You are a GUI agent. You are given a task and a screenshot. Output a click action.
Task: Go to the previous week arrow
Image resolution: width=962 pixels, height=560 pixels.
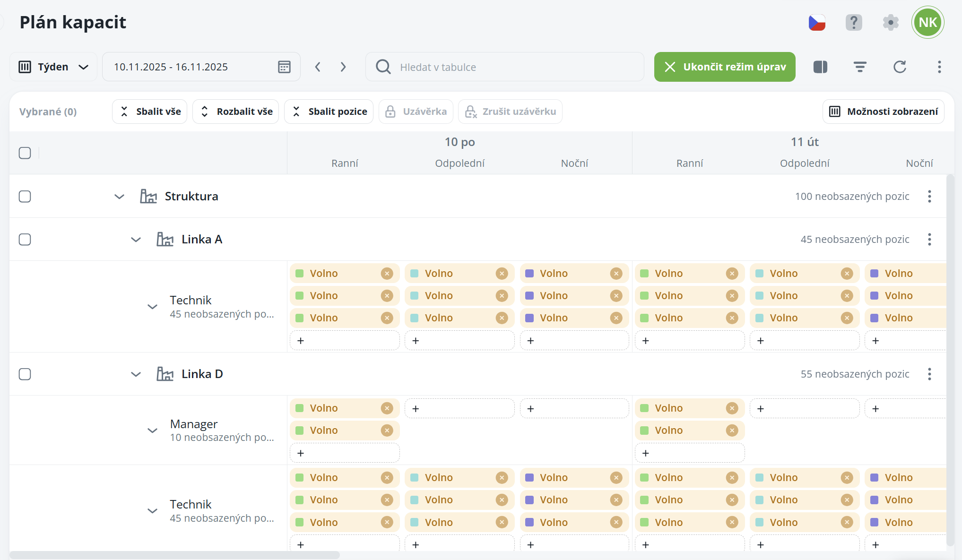318,67
